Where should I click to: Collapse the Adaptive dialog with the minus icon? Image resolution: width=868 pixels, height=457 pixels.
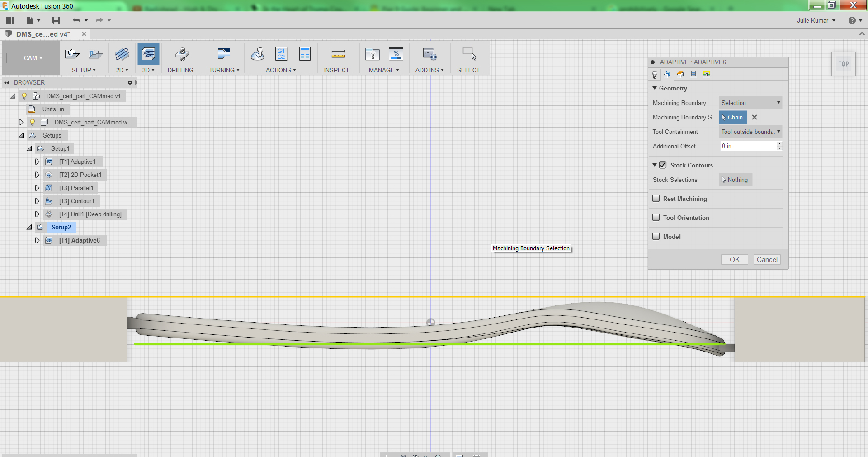click(653, 62)
